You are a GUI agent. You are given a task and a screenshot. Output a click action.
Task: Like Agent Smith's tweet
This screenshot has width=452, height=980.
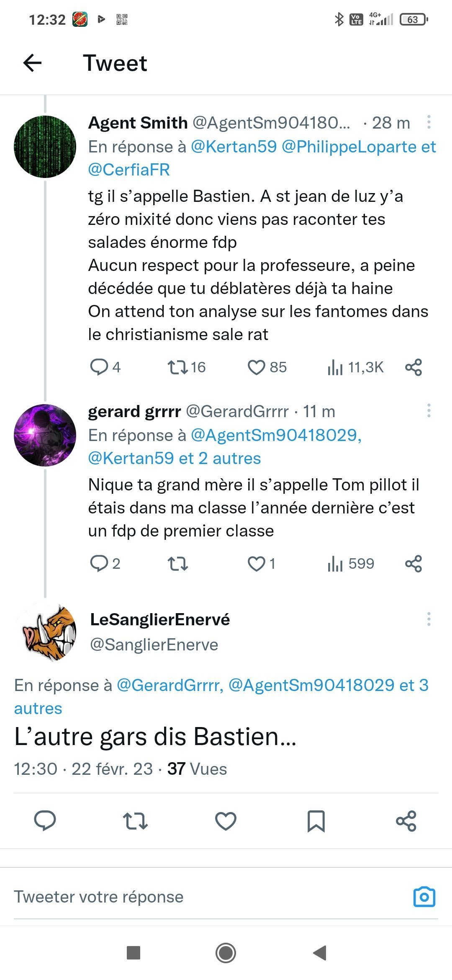(257, 367)
